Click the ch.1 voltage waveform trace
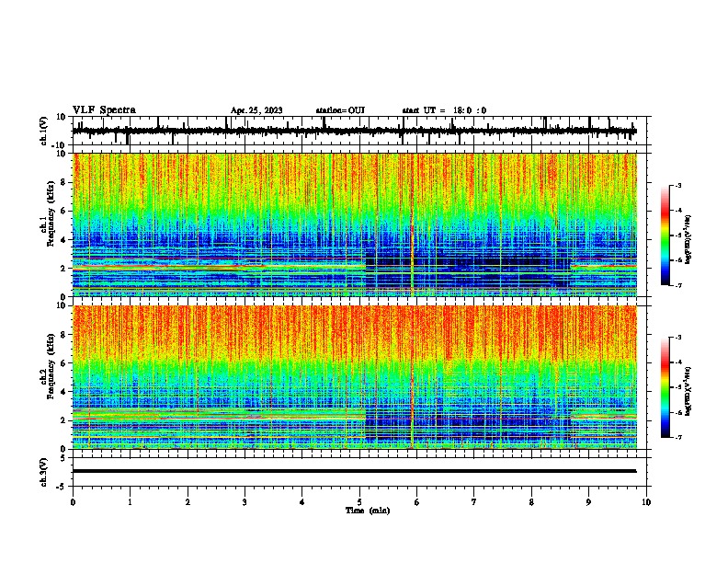Screen dimensions: 728x563 (354, 132)
